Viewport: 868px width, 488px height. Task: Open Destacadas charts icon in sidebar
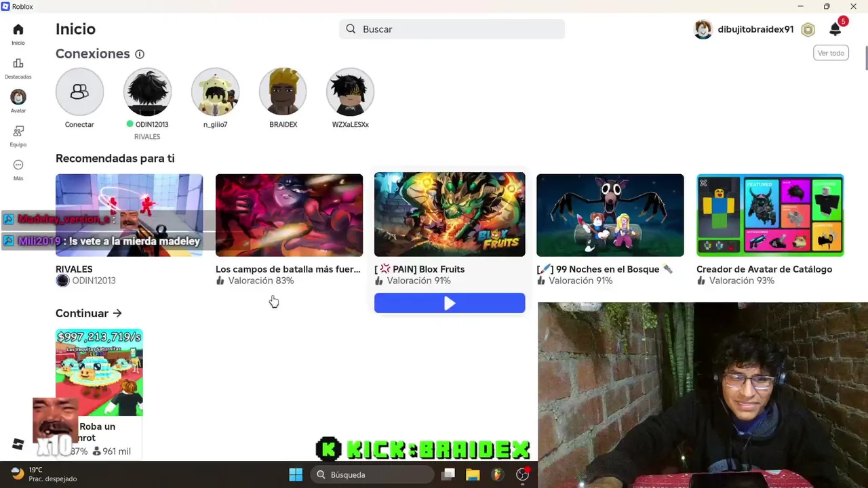tap(18, 63)
